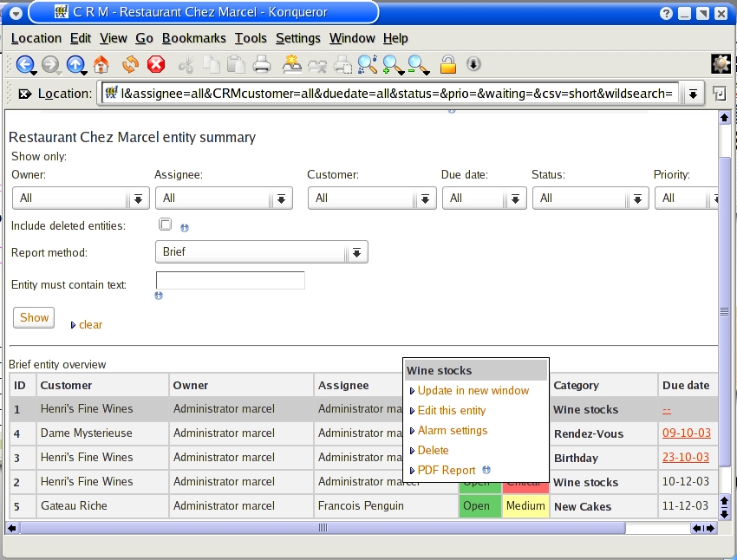Screen dimensions: 737x560
Task: Expand the Owner filter dropdown
Action: [x=138, y=198]
